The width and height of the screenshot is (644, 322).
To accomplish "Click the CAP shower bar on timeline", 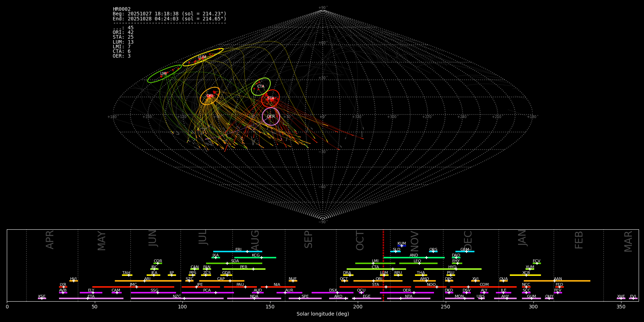I will tap(222, 281).
